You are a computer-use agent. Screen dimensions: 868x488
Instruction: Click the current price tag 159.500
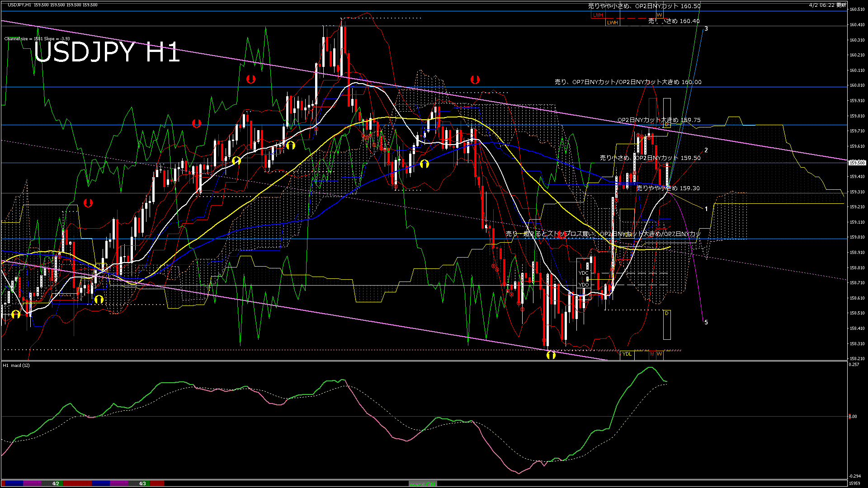tap(857, 163)
